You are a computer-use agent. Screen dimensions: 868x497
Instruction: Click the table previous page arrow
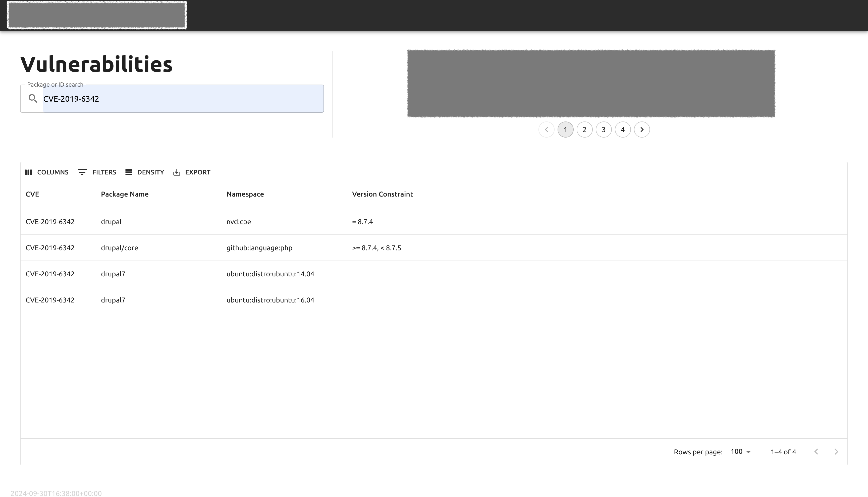coord(816,452)
